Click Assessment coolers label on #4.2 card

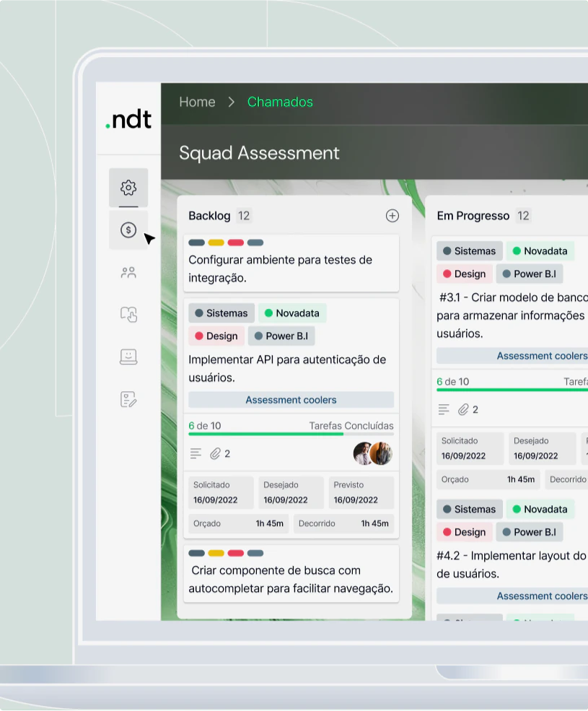click(x=512, y=596)
